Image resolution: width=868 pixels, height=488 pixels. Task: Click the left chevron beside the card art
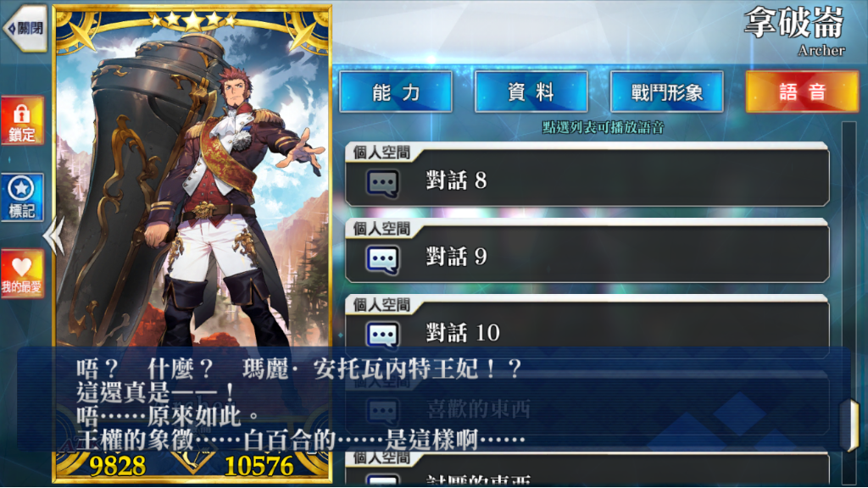point(53,236)
